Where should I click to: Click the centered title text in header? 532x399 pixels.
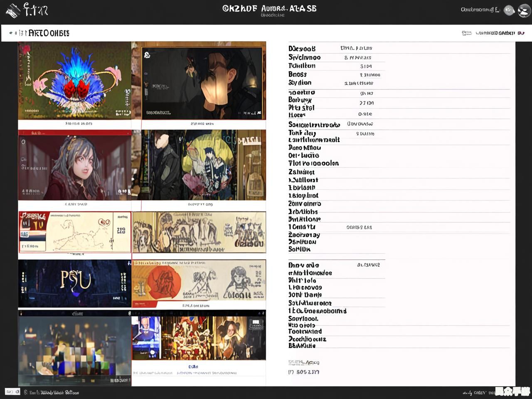click(269, 9)
